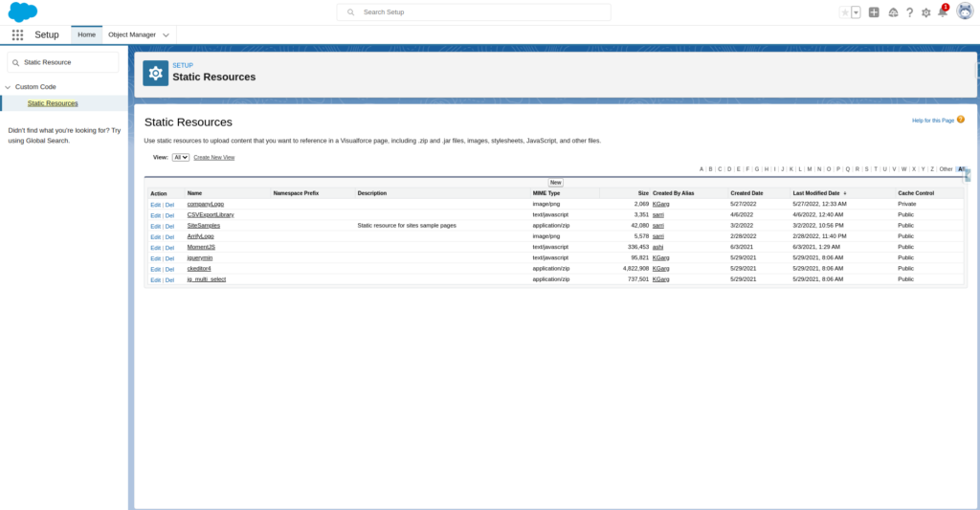Sort by Last Modified Date column

click(816, 193)
